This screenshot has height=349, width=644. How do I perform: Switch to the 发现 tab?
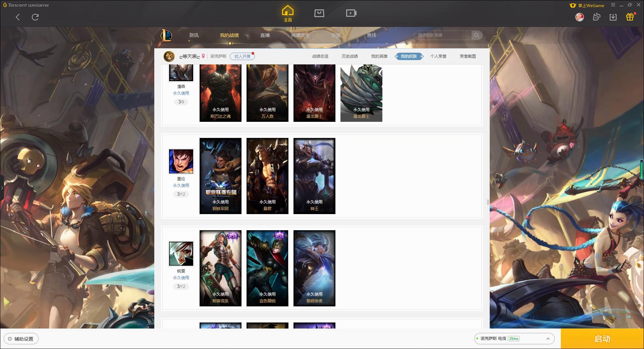point(336,35)
